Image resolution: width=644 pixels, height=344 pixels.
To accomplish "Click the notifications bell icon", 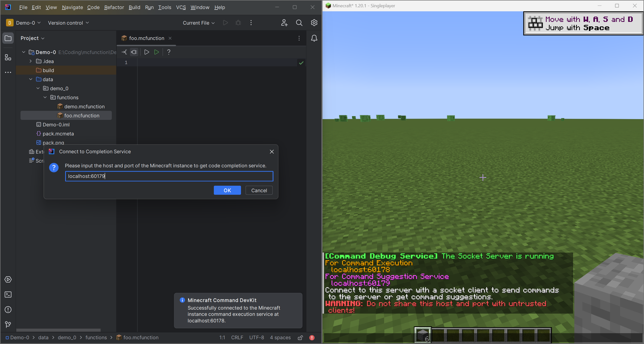I will click(x=314, y=38).
